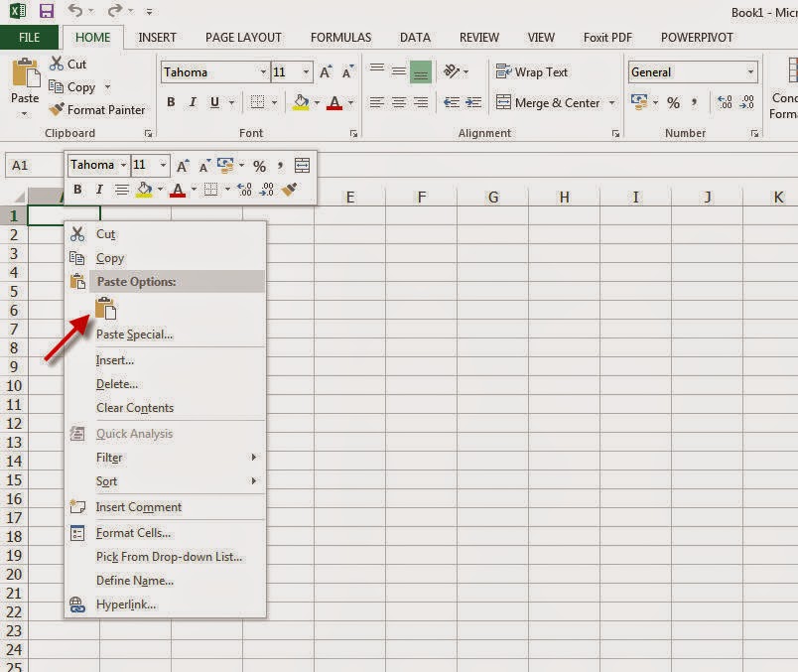Viewport: 798px width, 672px height.
Task: Click ribbon Decrease Decimal button
Action: click(x=746, y=102)
